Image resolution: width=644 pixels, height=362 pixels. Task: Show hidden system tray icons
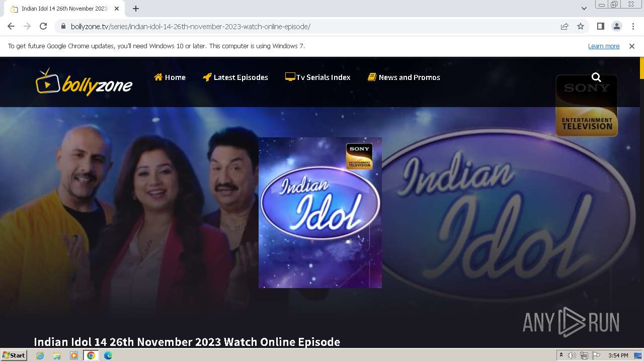[561, 355]
